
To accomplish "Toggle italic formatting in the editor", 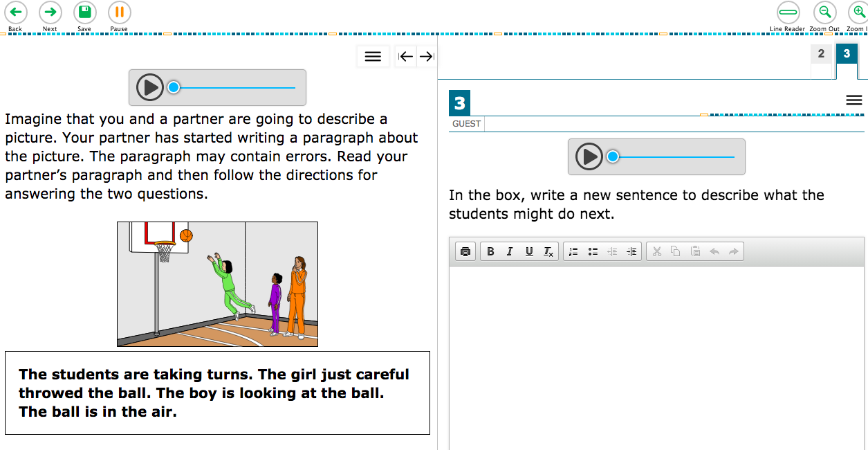I will click(x=510, y=251).
